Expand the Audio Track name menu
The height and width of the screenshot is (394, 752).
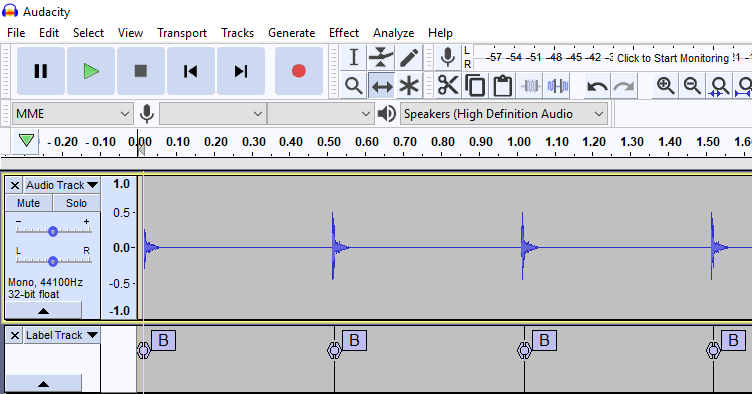[x=62, y=185]
